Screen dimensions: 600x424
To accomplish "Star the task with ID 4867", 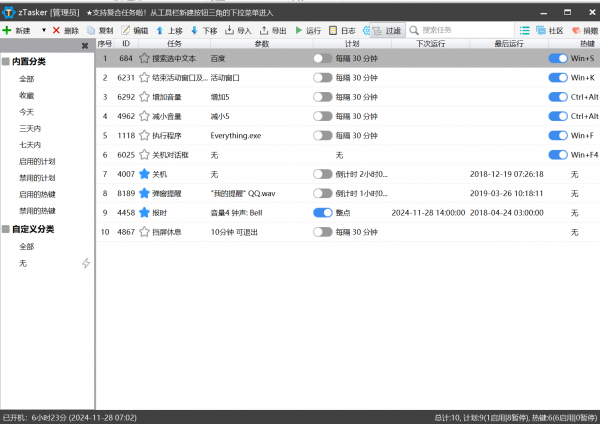I will (144, 232).
